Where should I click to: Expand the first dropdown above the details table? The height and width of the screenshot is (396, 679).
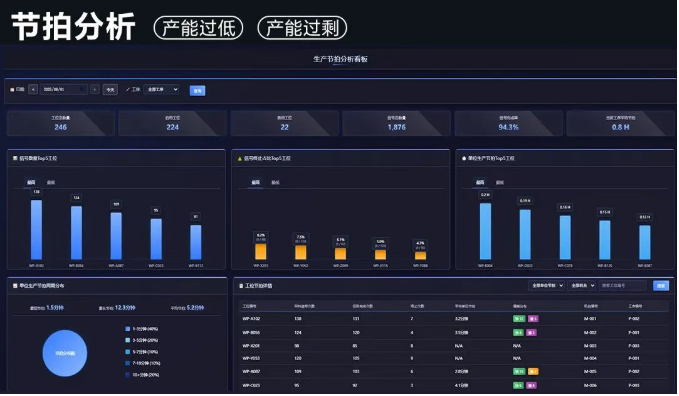tap(546, 286)
